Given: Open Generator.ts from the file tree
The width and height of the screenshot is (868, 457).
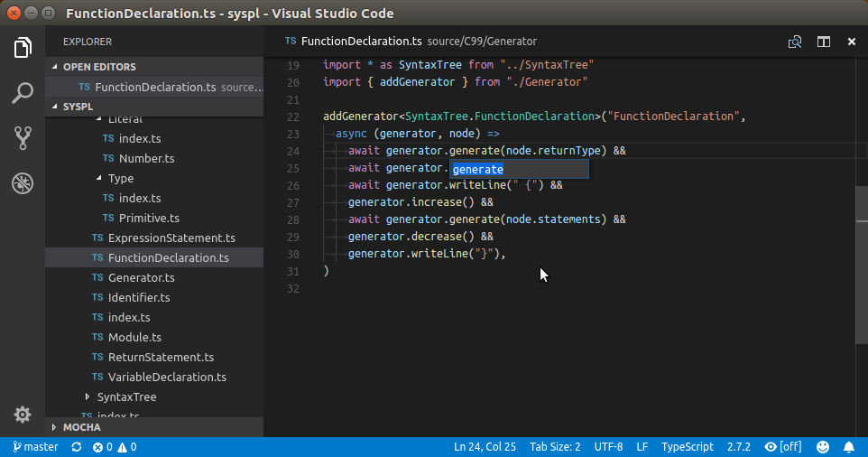Looking at the screenshot, I should (x=141, y=278).
